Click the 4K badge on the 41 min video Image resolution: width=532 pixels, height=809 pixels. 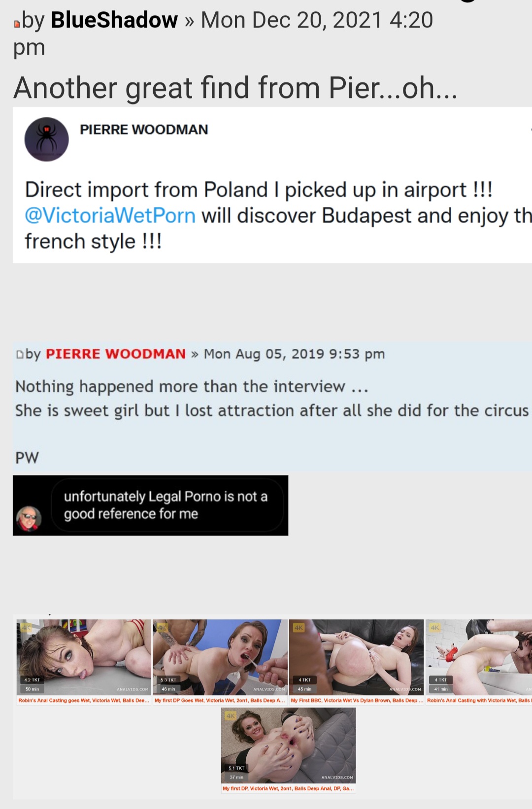tap(435, 628)
